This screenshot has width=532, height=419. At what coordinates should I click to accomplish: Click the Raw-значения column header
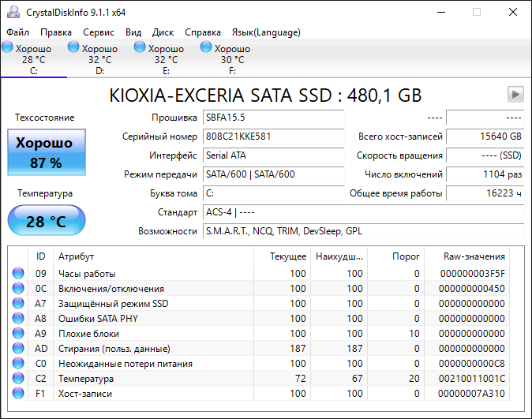pyautogui.click(x=467, y=256)
